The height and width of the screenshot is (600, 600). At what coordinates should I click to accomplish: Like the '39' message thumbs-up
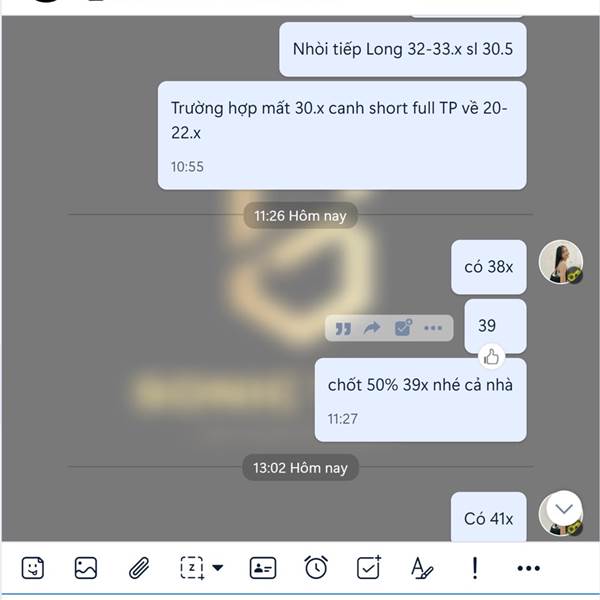[491, 356]
